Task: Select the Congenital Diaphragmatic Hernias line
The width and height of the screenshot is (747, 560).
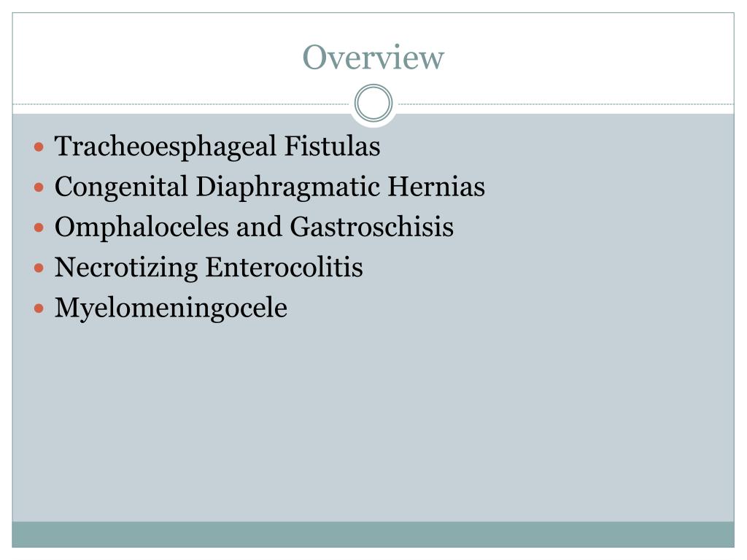Action: click(270, 187)
